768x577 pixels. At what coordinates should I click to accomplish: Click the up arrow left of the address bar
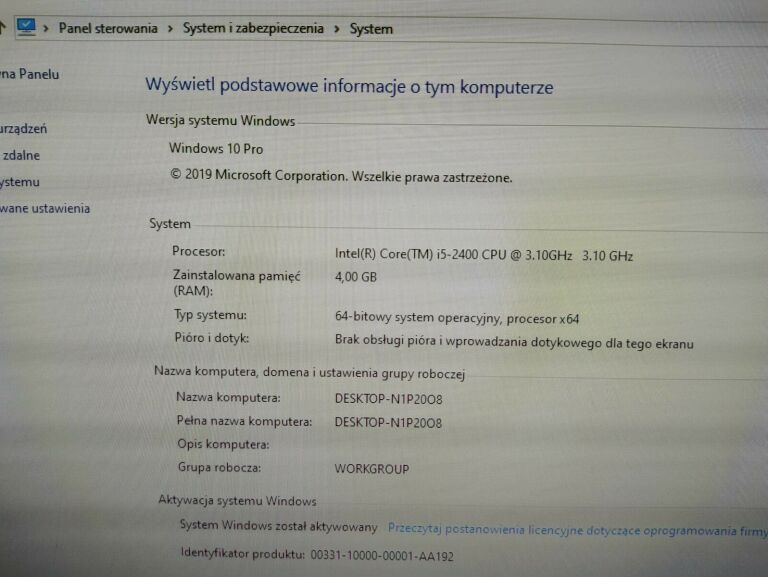[3, 27]
